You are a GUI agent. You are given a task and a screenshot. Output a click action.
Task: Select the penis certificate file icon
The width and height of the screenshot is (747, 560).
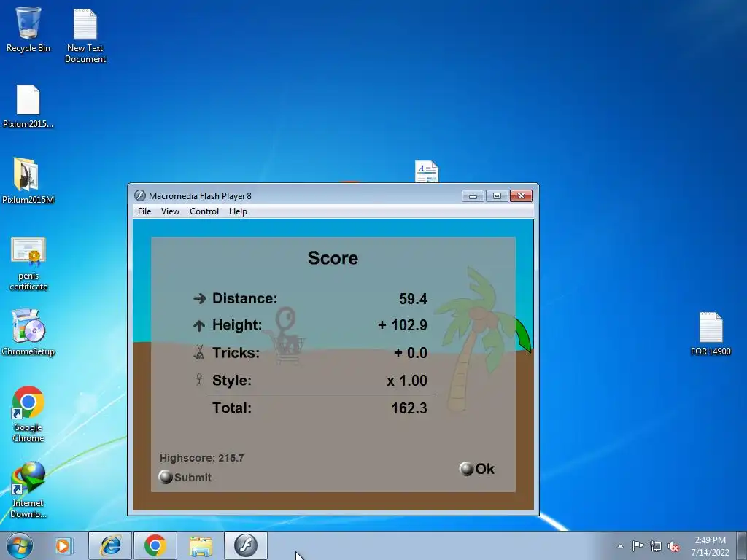pyautogui.click(x=28, y=263)
